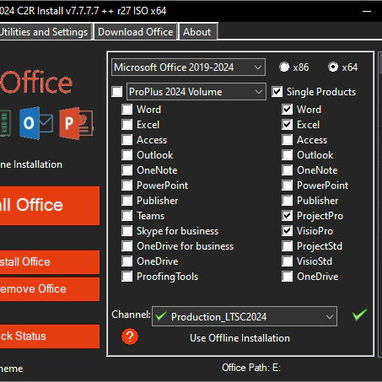
Task: Enable the ProjectStd checkbox
Action: (x=287, y=246)
